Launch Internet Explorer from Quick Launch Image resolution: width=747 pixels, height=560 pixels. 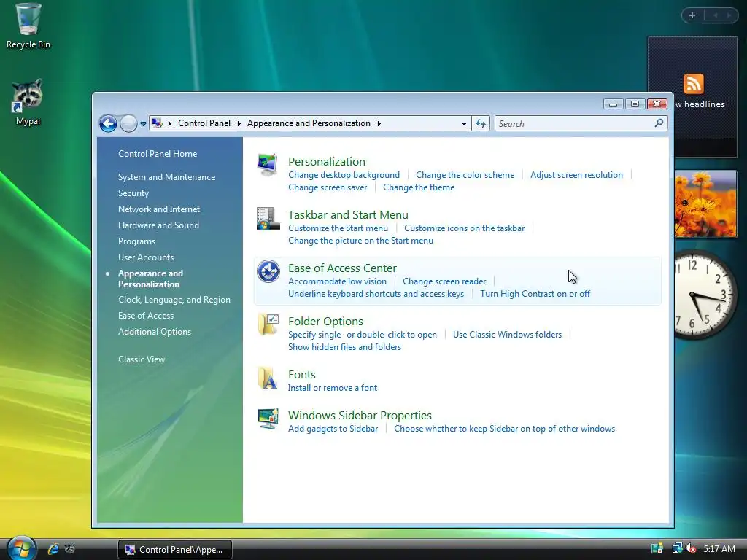[53, 549]
